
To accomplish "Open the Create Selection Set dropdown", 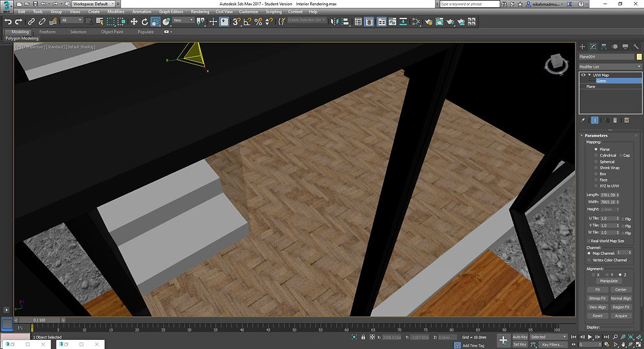I will click(306, 20).
